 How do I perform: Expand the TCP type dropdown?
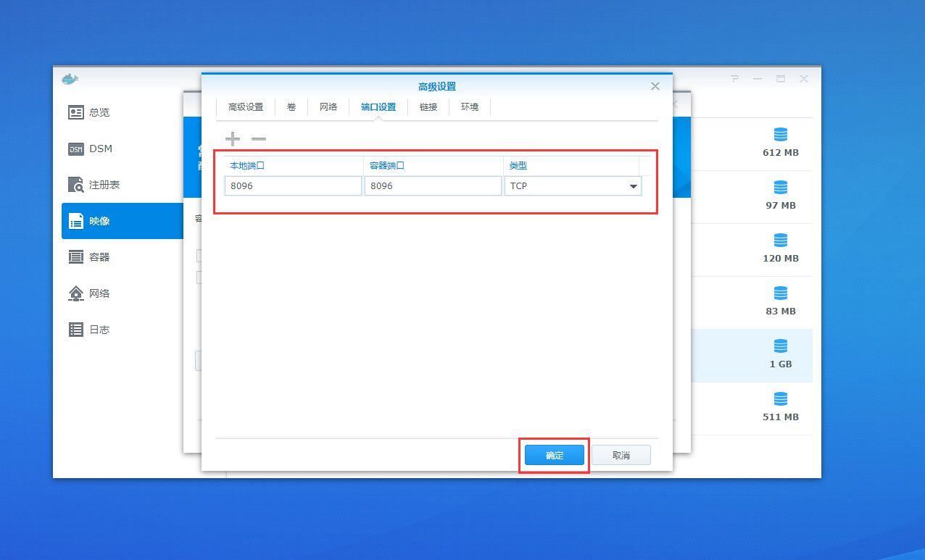point(633,186)
